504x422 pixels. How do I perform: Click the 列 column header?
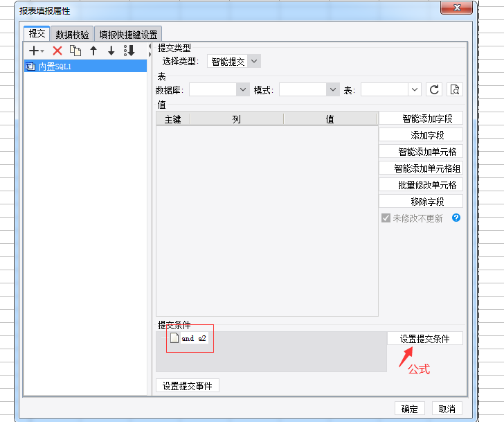point(237,119)
